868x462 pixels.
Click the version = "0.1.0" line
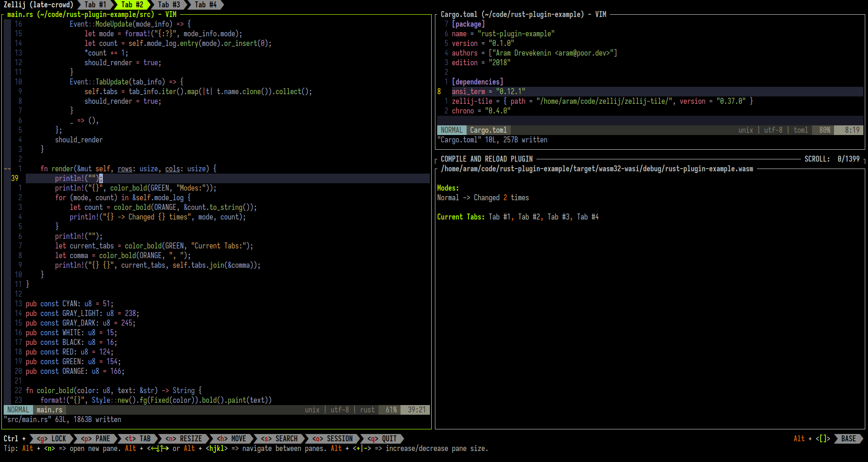pos(483,43)
